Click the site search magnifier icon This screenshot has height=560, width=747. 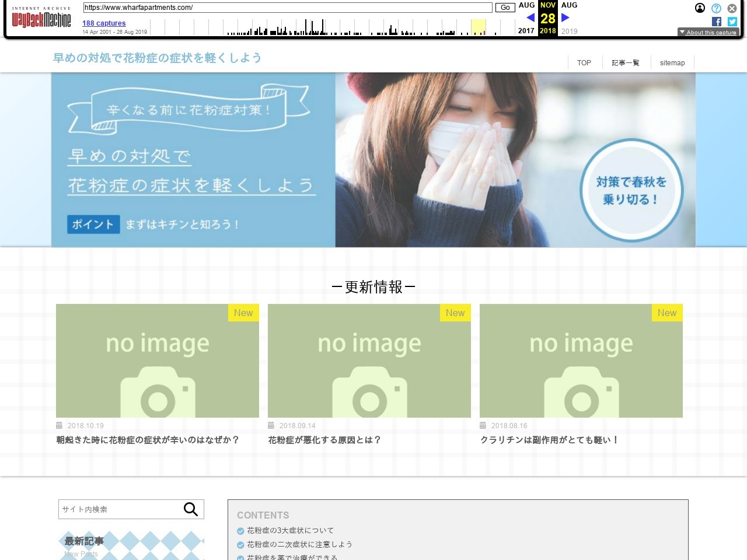pos(191,509)
